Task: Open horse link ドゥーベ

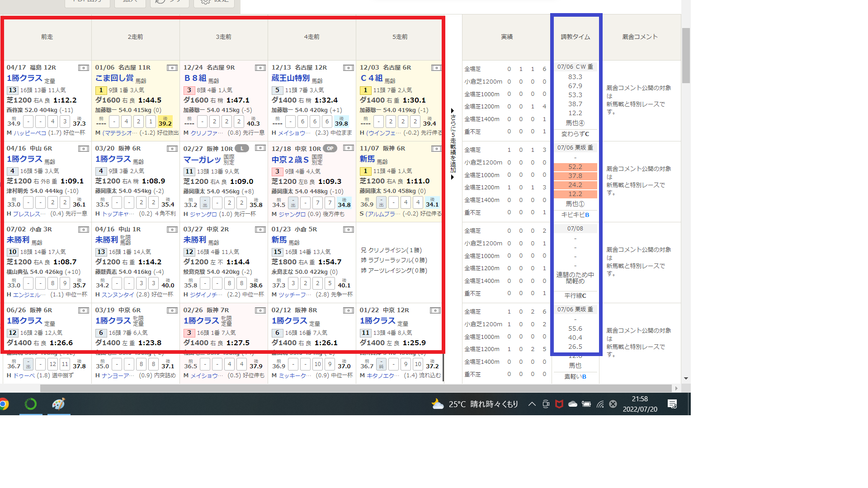Action: [24, 375]
